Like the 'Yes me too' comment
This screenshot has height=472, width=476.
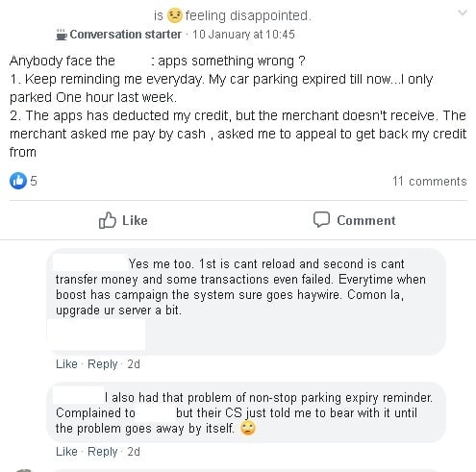pos(66,364)
